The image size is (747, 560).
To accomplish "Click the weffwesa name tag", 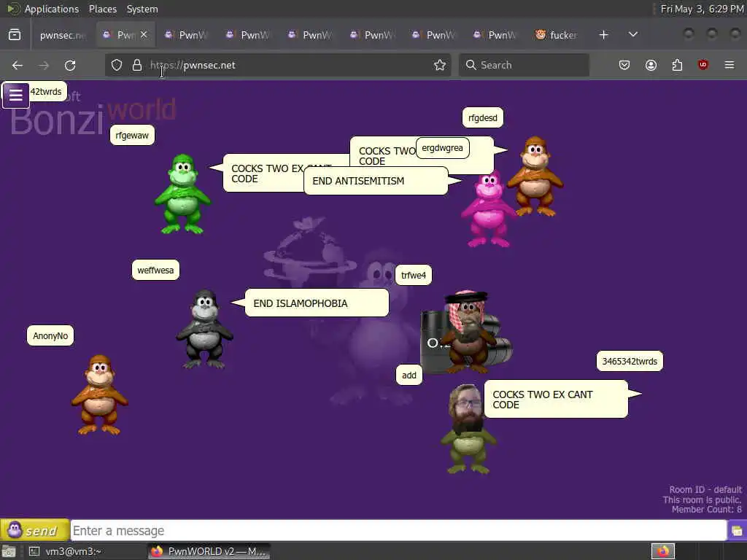I will click(155, 270).
